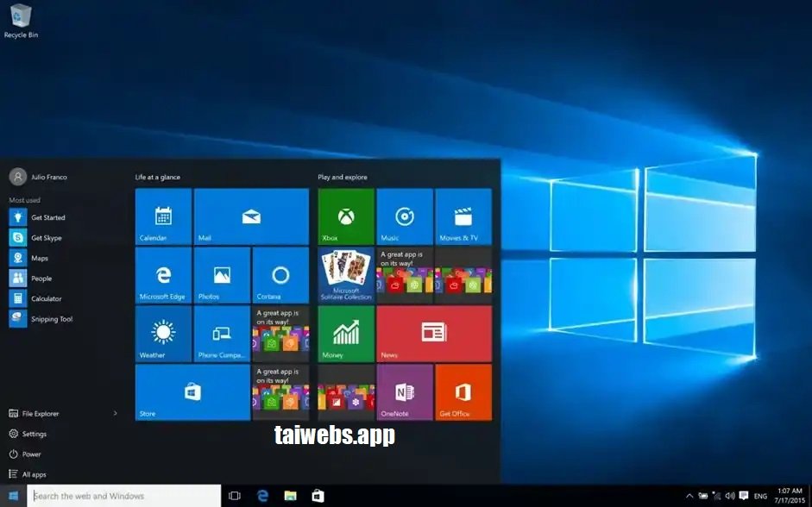Open the Weather tile
The height and width of the screenshot is (507, 812).
pyautogui.click(x=163, y=334)
